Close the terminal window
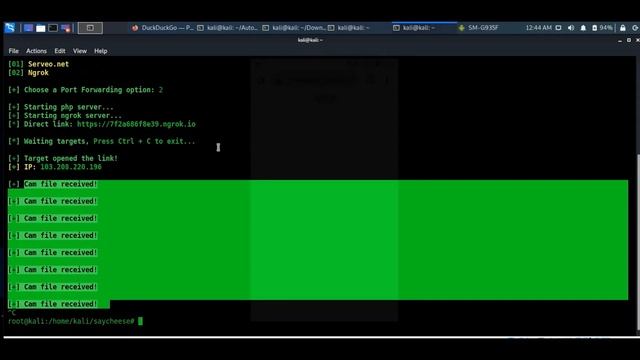Image resolution: width=640 pixels, height=360 pixels. coord(637,40)
